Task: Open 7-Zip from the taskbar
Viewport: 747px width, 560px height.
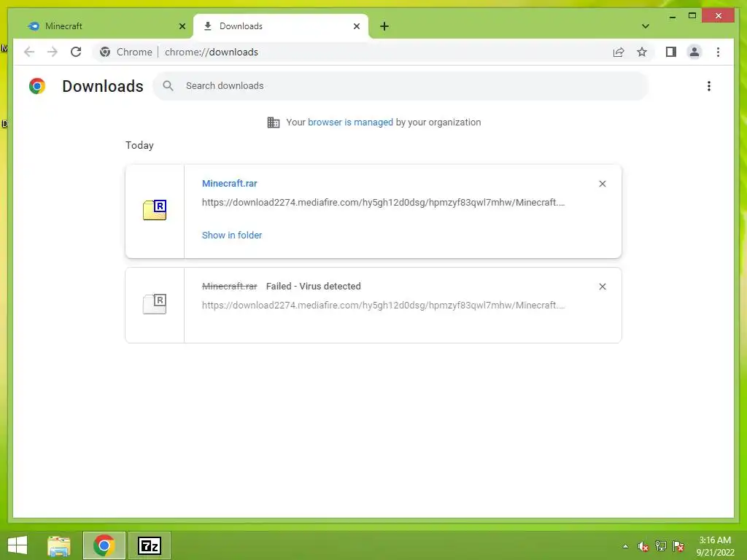Action: pyautogui.click(x=150, y=545)
